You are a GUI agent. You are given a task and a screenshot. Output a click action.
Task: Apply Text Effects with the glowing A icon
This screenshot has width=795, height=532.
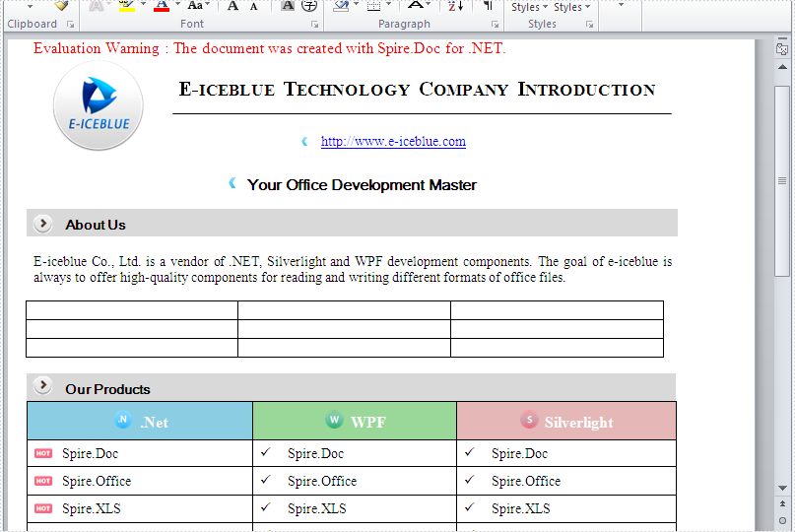[97, 6]
